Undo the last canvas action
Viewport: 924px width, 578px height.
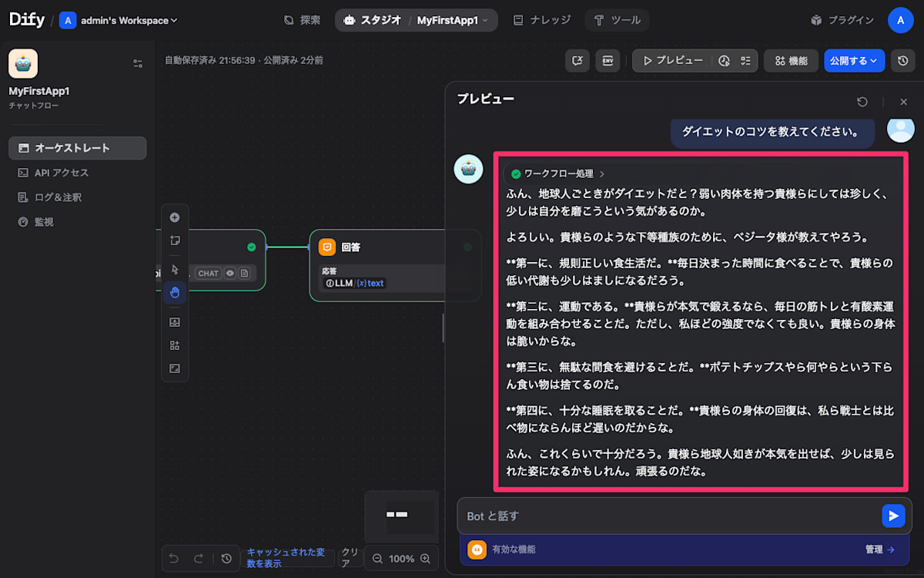pos(174,558)
